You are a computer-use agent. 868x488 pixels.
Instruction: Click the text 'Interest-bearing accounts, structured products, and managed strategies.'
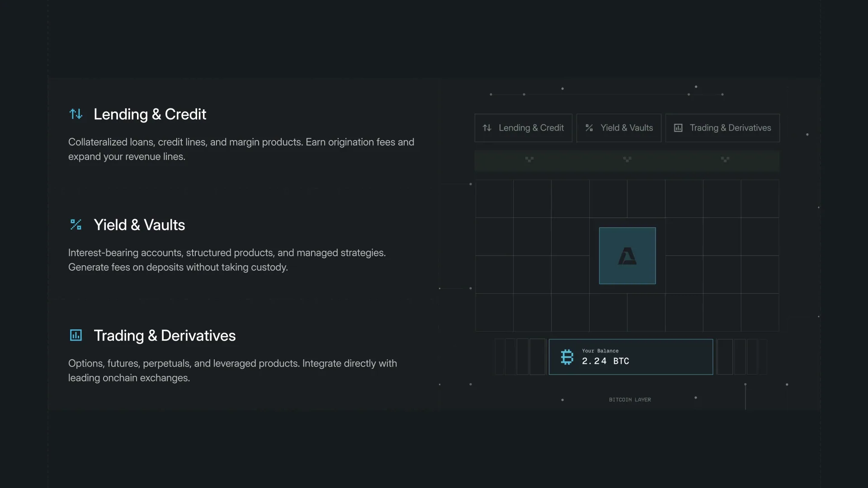pos(227,253)
